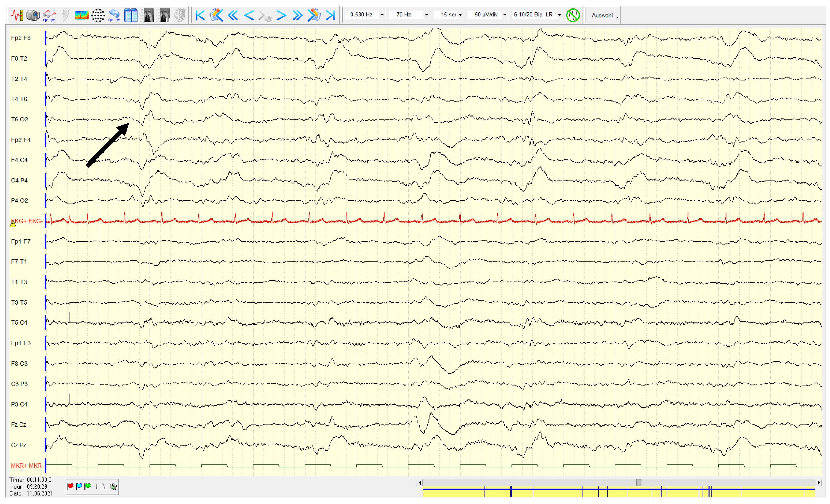This screenshot has height=504, width=830.
Task: Toggle the red flag marker
Action: [x=70, y=486]
